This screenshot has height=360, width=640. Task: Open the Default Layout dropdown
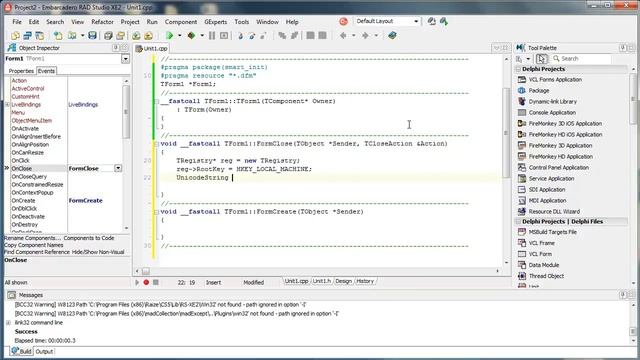[416, 21]
